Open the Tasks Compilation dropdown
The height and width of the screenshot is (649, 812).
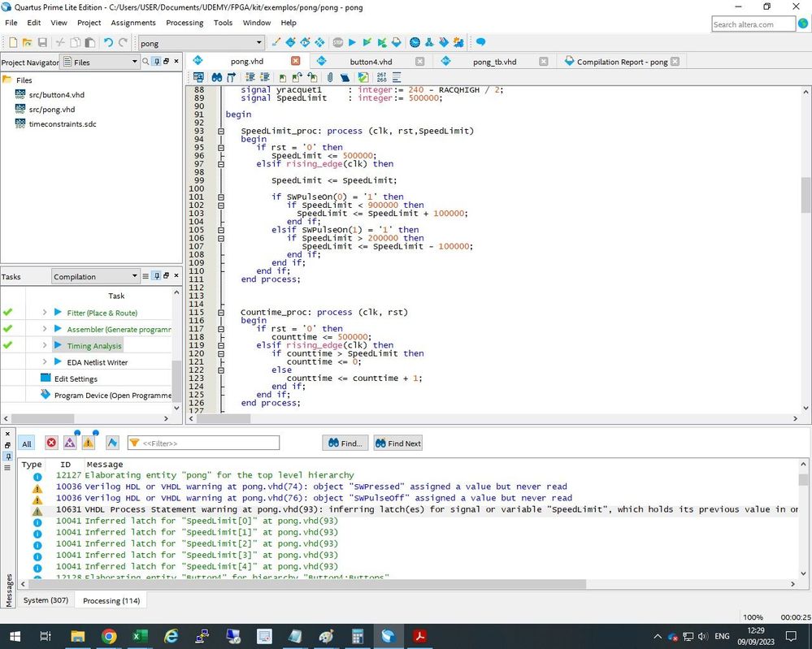click(x=95, y=276)
